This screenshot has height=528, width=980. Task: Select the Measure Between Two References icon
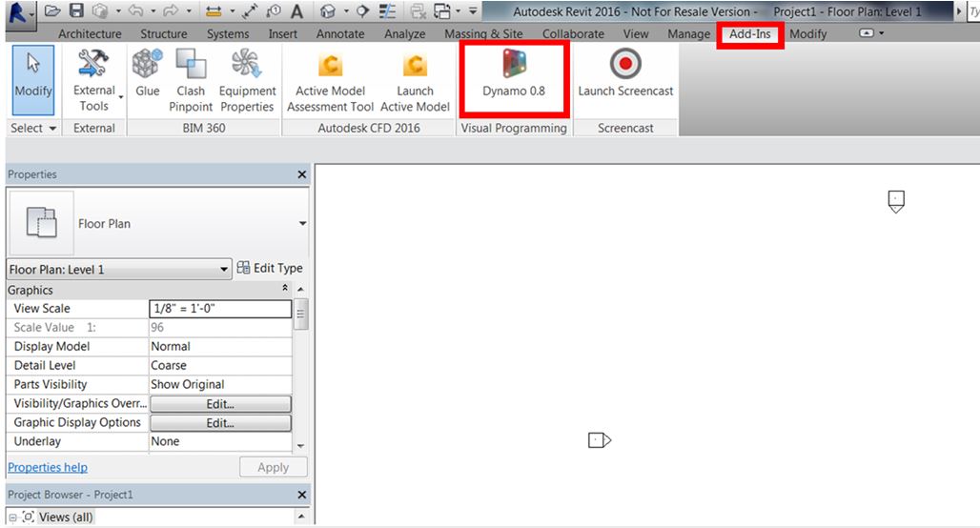point(214,11)
